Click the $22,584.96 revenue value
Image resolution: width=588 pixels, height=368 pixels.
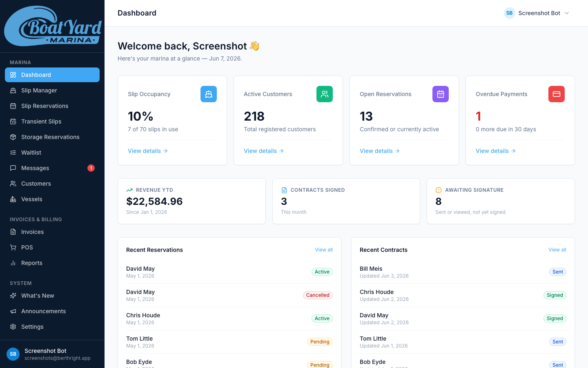[x=154, y=201]
